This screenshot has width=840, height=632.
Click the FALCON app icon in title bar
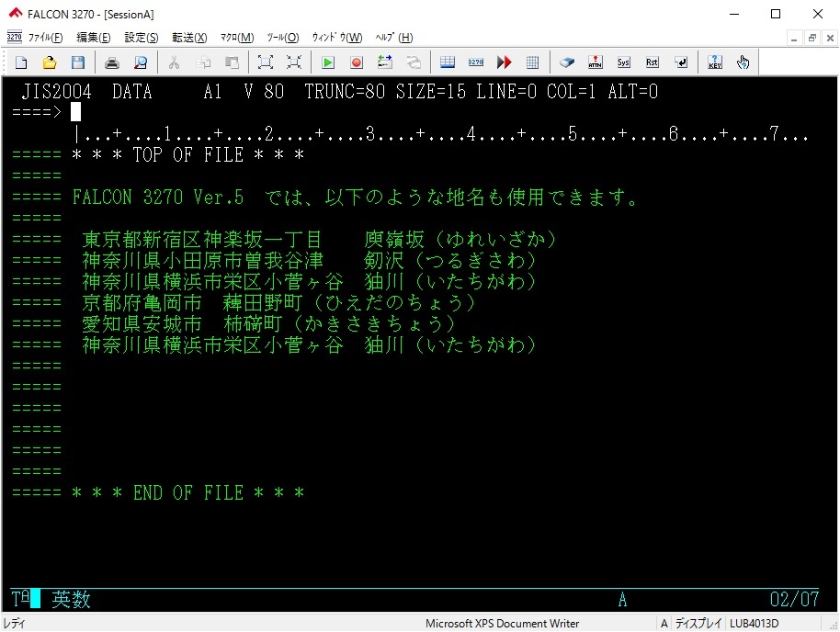point(16,14)
